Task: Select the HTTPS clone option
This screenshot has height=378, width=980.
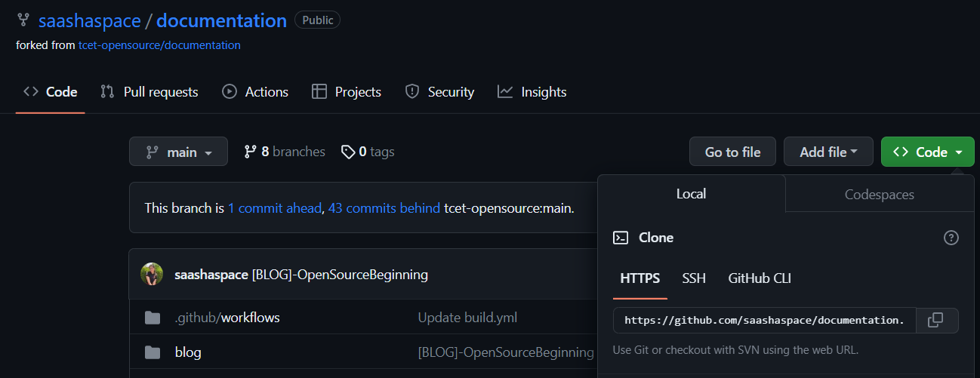Action: (640, 278)
